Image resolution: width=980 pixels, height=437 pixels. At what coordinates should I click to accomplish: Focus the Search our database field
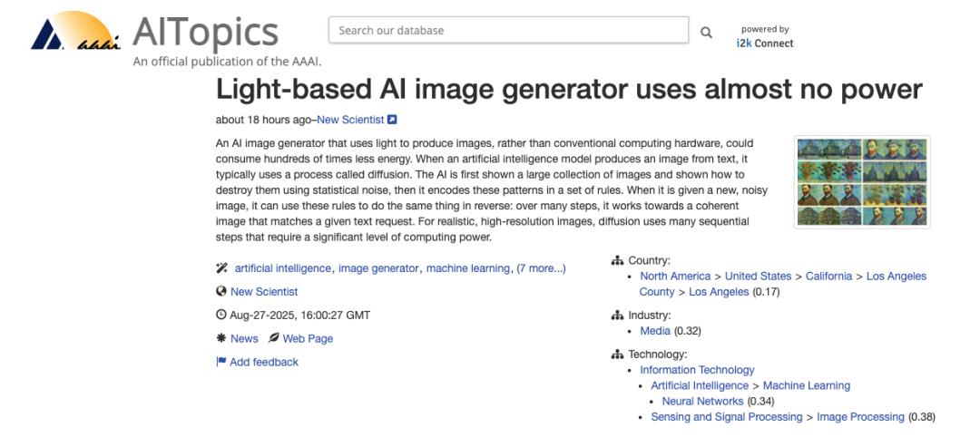pyautogui.click(x=508, y=30)
